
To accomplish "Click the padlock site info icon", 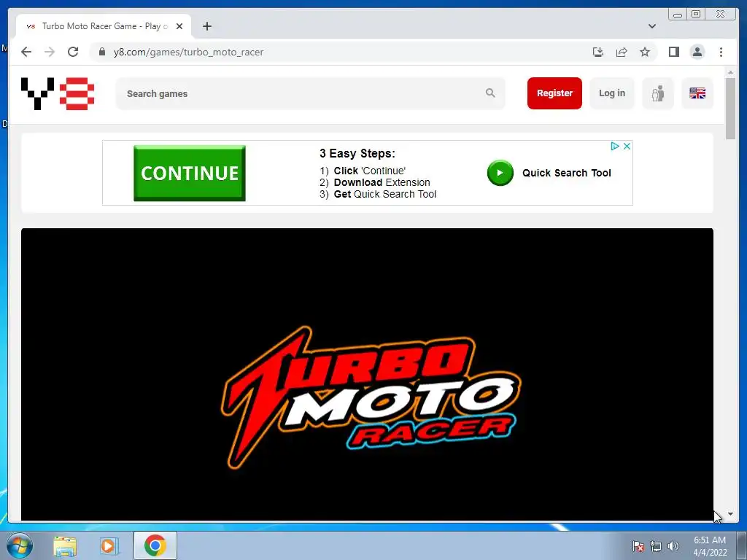I will tap(102, 52).
